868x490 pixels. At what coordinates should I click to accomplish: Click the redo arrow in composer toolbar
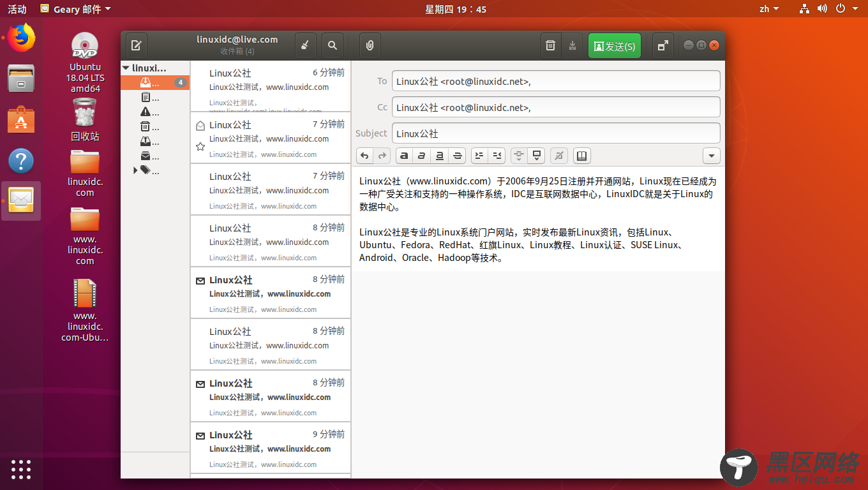click(x=382, y=156)
